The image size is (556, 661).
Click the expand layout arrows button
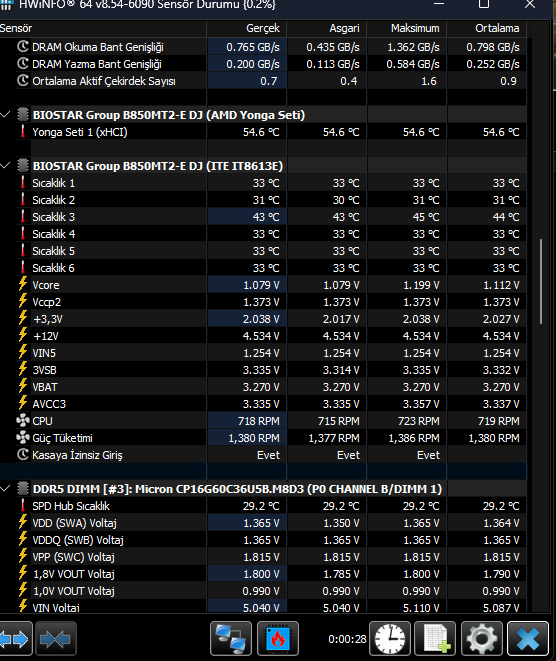click(16, 639)
